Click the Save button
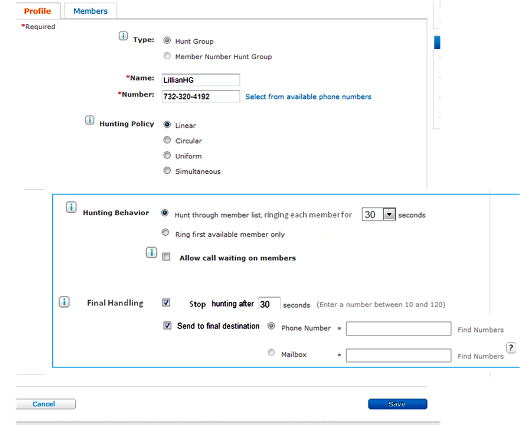The image size is (520, 425). 397,404
